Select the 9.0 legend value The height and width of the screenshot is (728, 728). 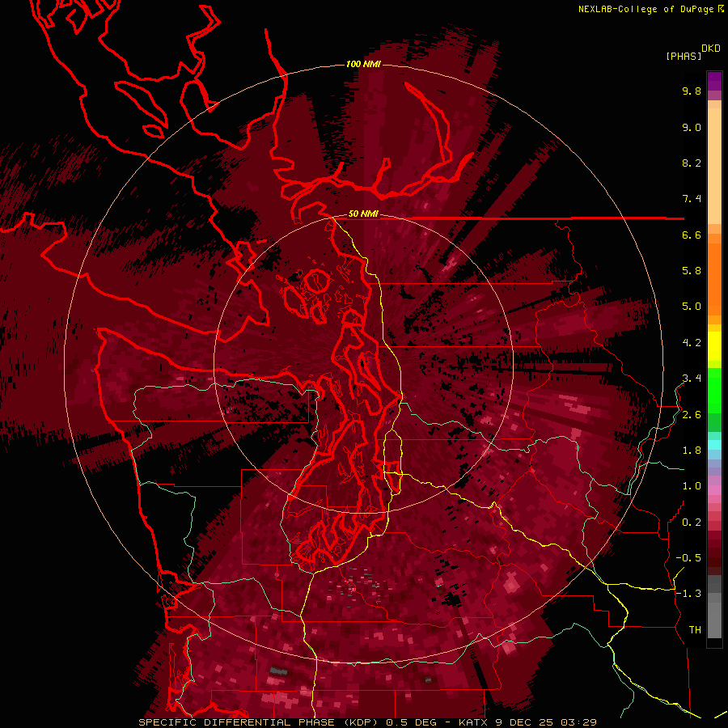coord(692,127)
